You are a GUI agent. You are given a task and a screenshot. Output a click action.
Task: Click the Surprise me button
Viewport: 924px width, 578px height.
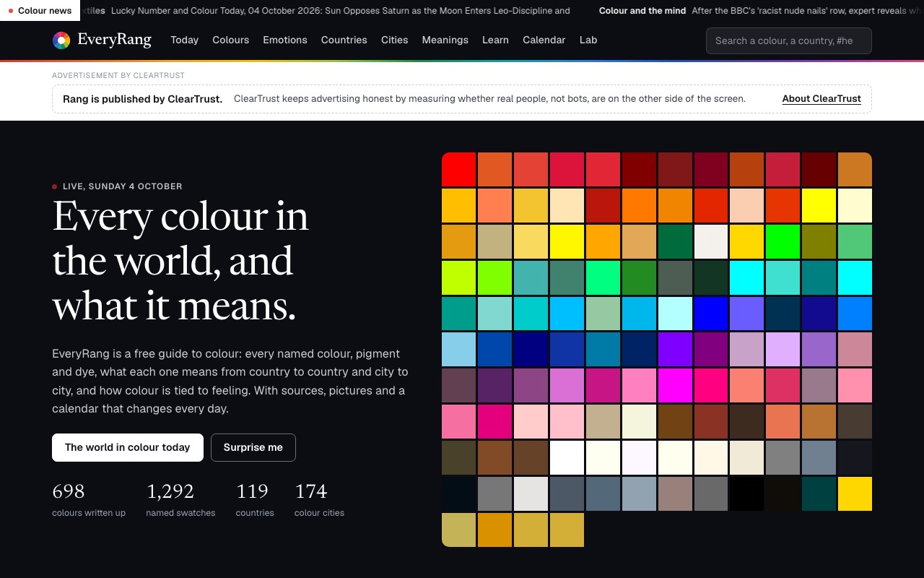[253, 447]
